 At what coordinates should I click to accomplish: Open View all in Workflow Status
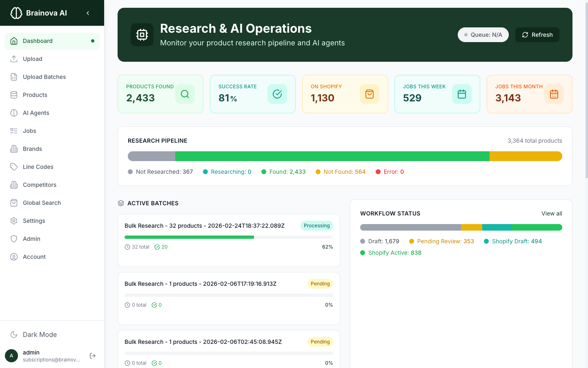coord(552,213)
